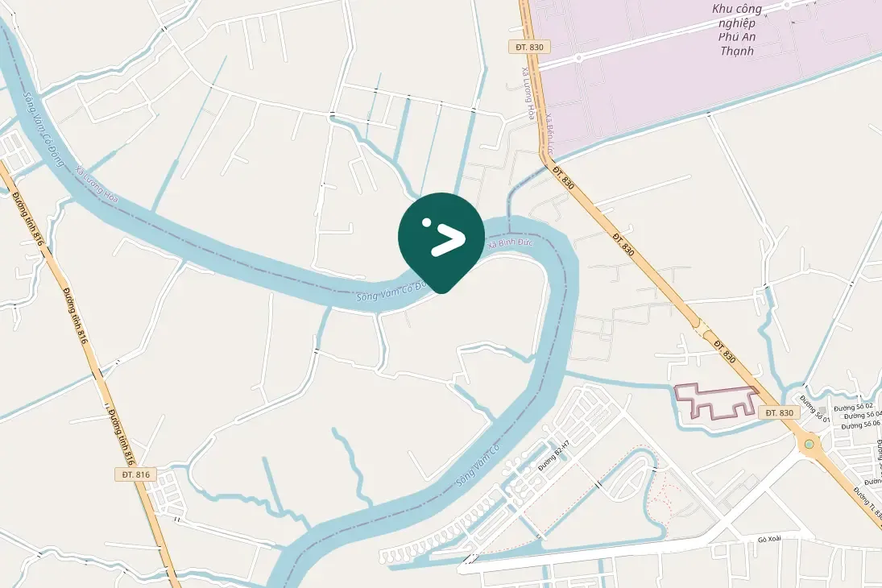Click the green roundabout on ĐT. 830

[809, 444]
